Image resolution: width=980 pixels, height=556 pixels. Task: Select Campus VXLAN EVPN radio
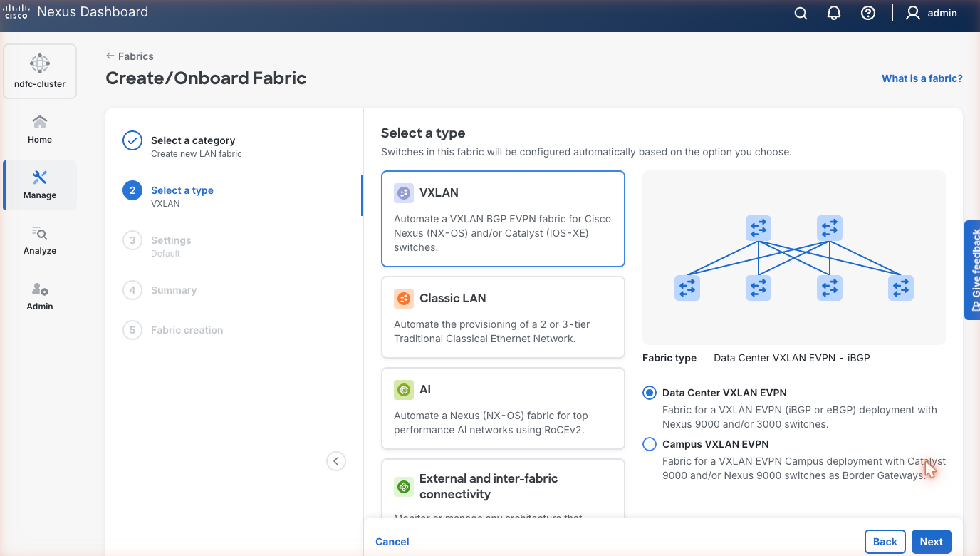coord(650,444)
